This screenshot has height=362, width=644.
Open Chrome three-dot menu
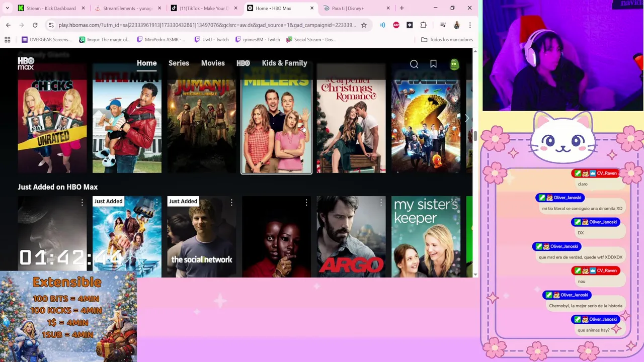tap(470, 25)
